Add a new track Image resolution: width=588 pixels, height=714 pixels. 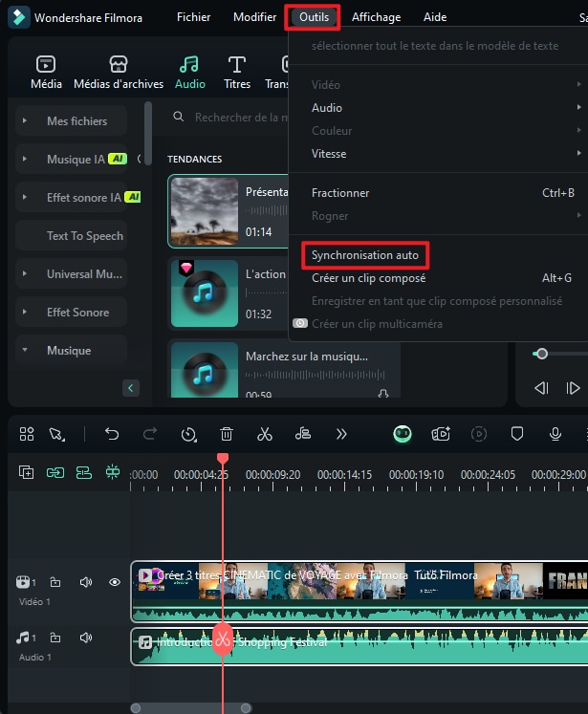tap(26, 472)
